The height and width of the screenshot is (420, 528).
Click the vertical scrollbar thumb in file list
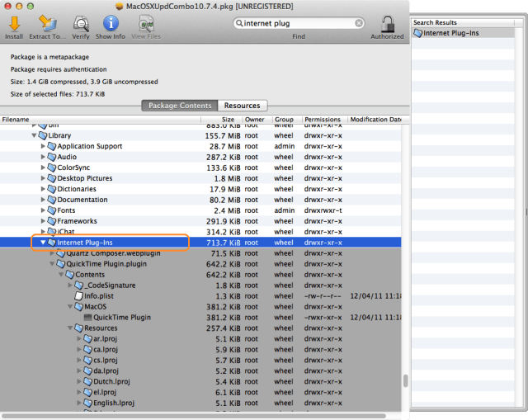[x=405, y=381]
